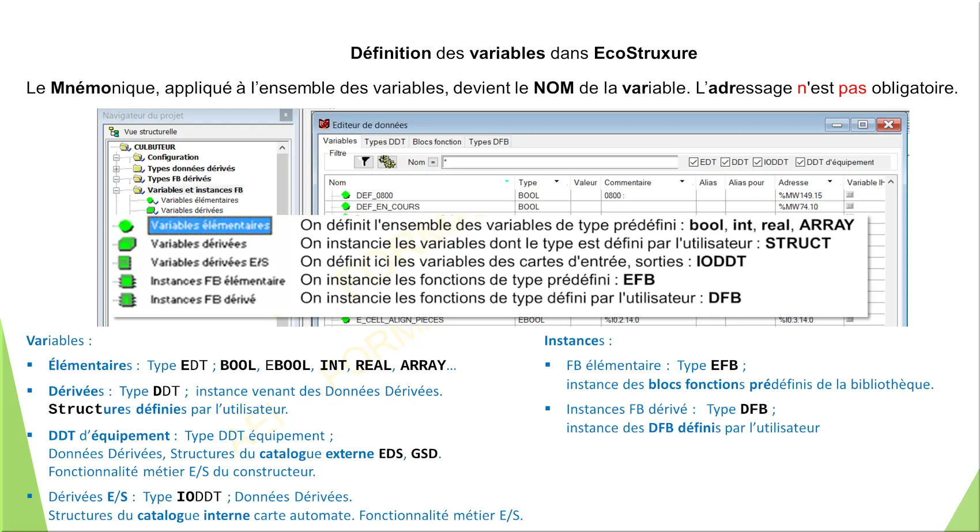Open the Commentaire column filter arrow

(682, 182)
